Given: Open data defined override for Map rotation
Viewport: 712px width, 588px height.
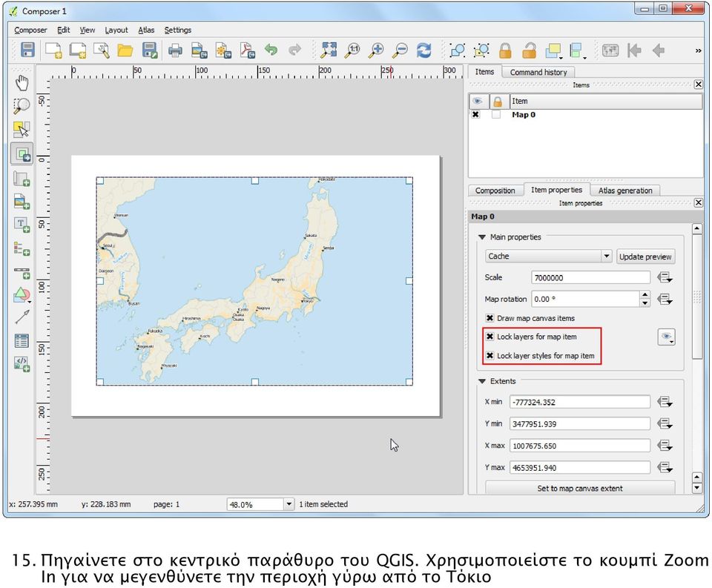Looking at the screenshot, I should coord(665,300).
